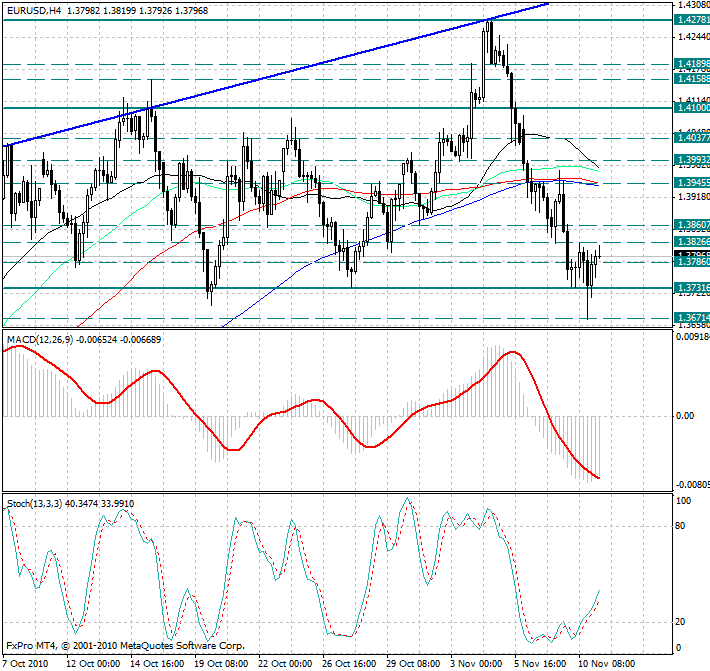Click the Stochastic 100 level axis label

pyautogui.click(x=683, y=501)
